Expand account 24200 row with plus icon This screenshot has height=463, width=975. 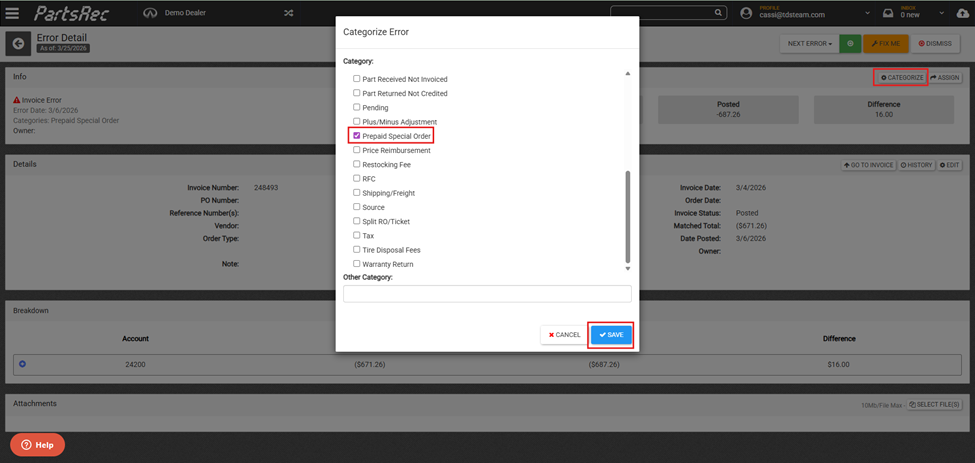coord(22,364)
